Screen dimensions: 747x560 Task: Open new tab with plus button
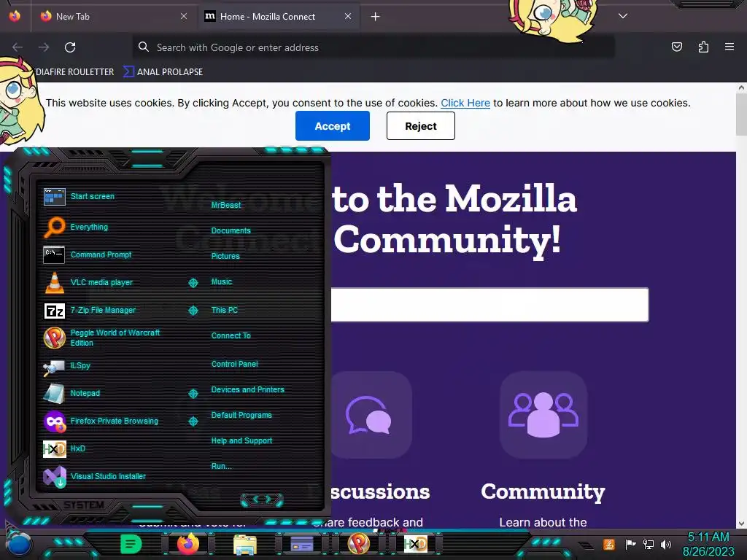point(376,17)
